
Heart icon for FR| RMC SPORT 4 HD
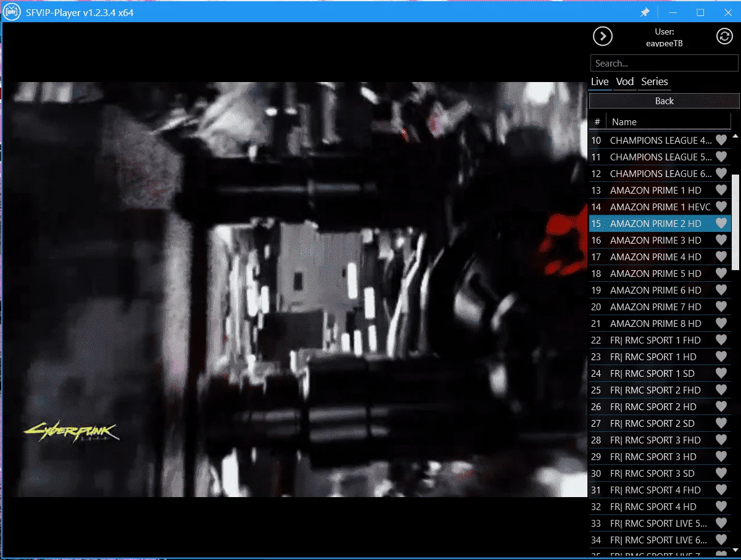(x=721, y=506)
